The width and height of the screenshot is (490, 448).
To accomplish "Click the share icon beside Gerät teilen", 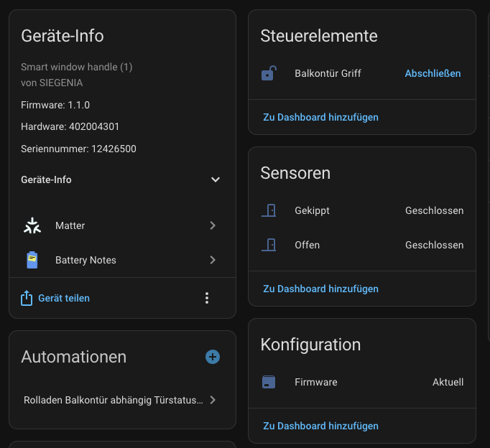I will tap(27, 298).
